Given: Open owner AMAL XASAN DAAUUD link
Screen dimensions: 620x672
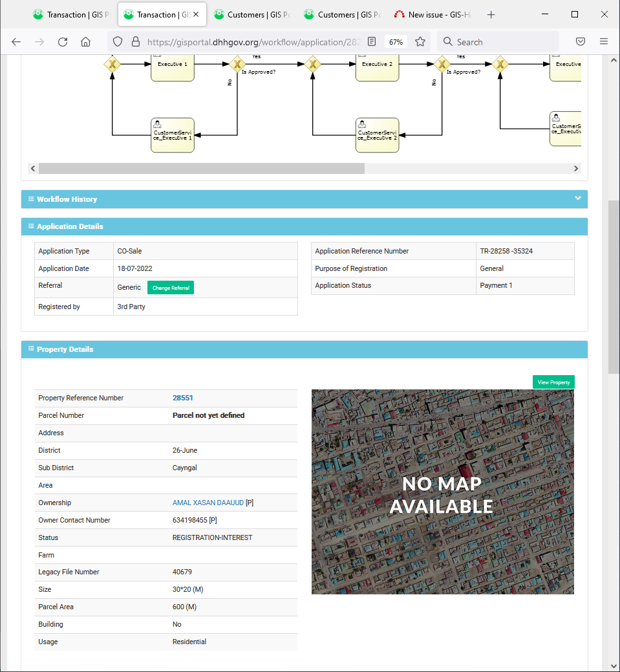Looking at the screenshot, I should (x=208, y=503).
